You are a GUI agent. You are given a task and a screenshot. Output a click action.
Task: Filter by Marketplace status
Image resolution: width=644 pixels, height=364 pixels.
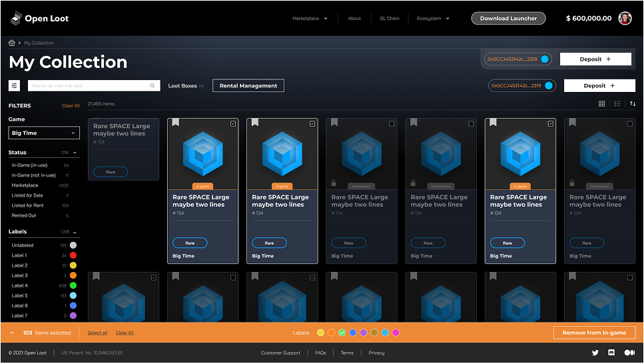pyautogui.click(x=40, y=185)
